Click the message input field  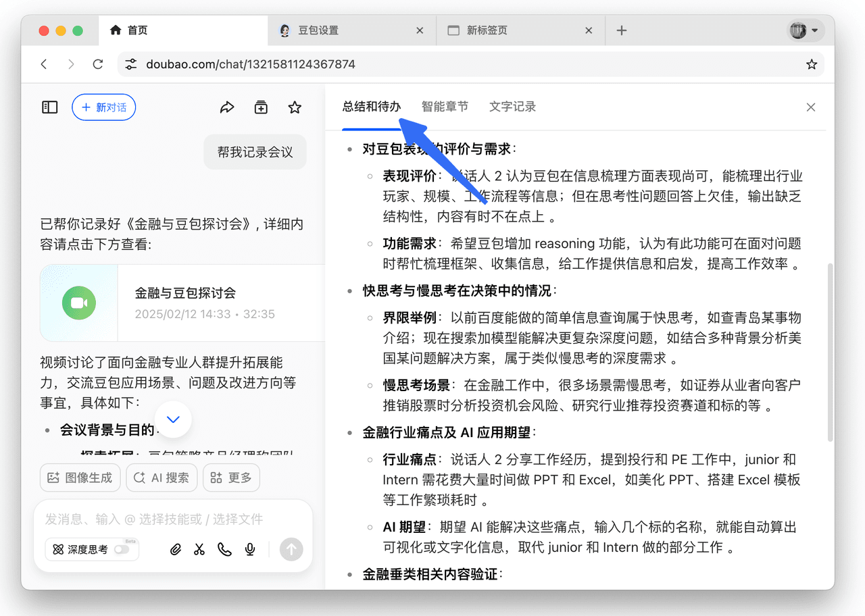[x=173, y=519]
